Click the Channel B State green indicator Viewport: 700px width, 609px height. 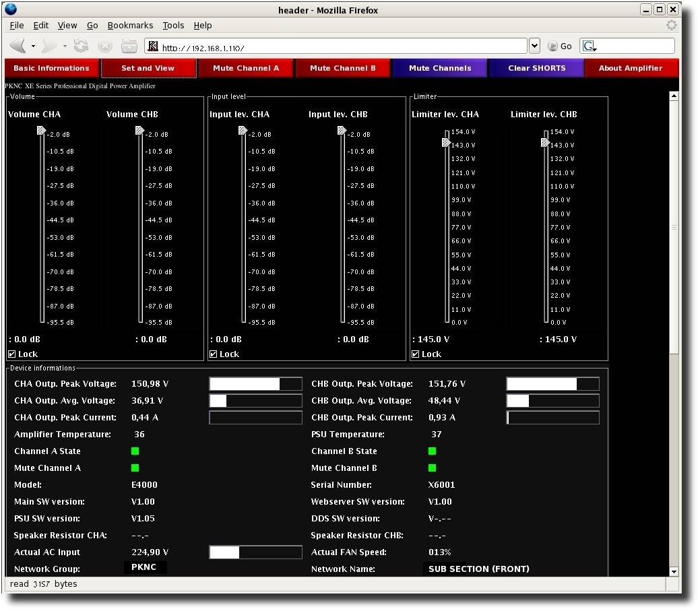coord(432,451)
